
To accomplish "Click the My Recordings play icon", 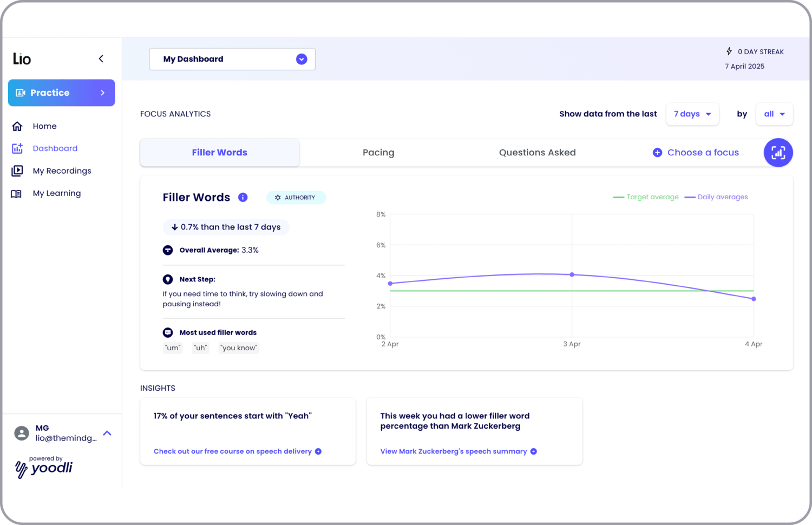I will (x=17, y=171).
